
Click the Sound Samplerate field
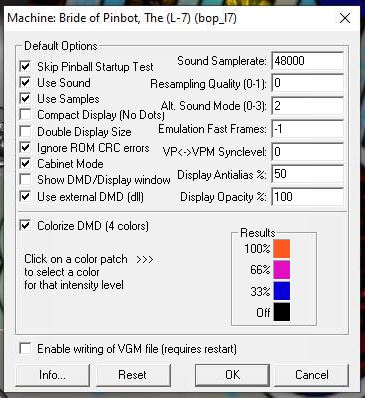click(308, 61)
